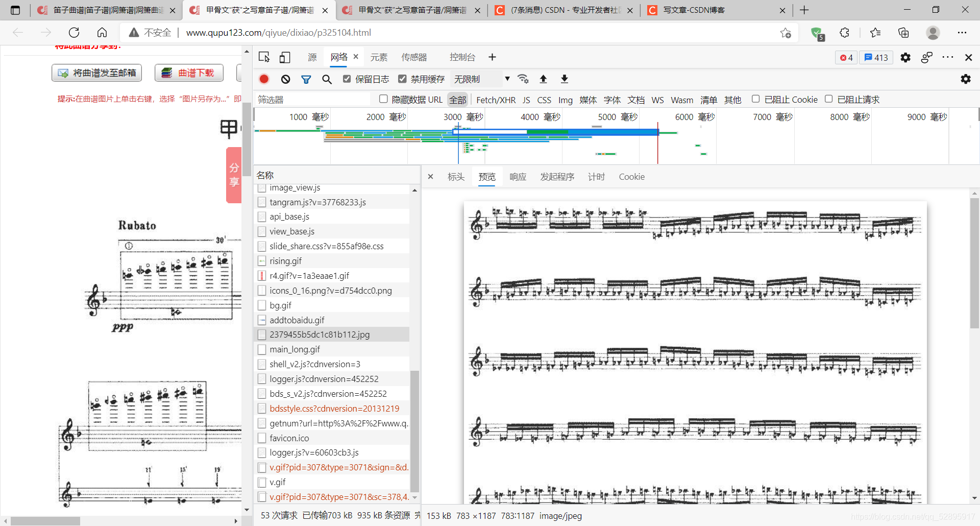This screenshot has height=526, width=980.
Task: Open the favorites list icon
Action: click(875, 33)
